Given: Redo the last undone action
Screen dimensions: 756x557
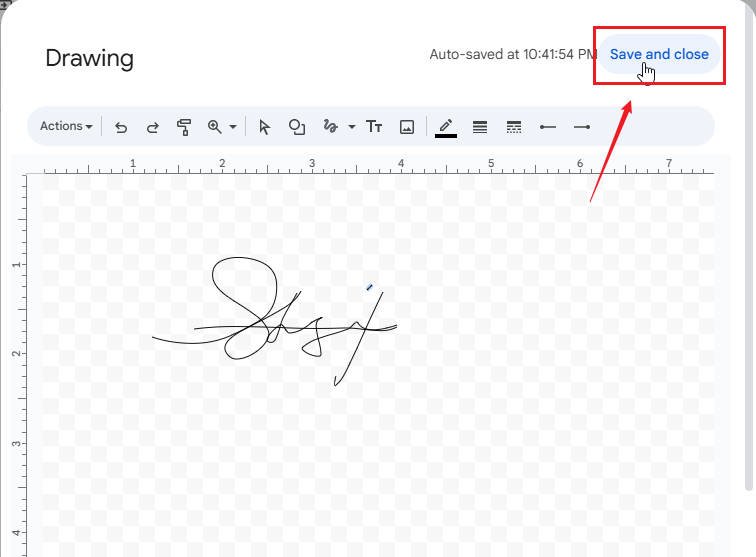Looking at the screenshot, I should pos(153,127).
